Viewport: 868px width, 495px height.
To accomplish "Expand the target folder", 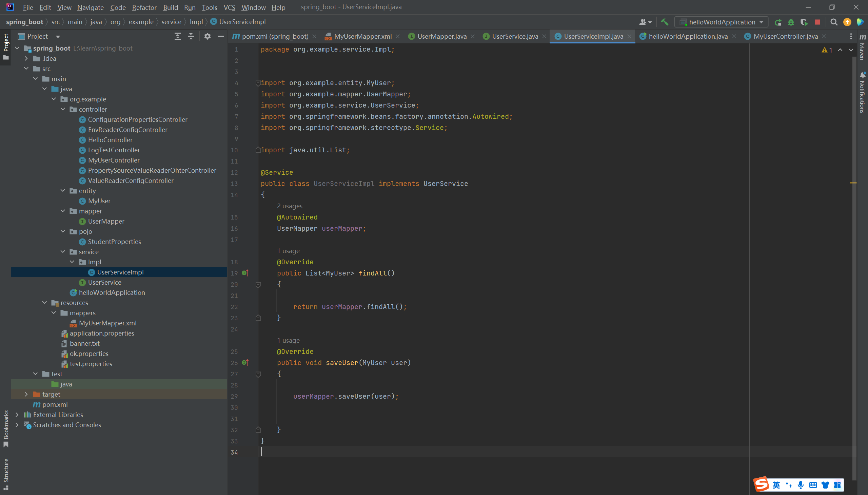I will pos(26,394).
